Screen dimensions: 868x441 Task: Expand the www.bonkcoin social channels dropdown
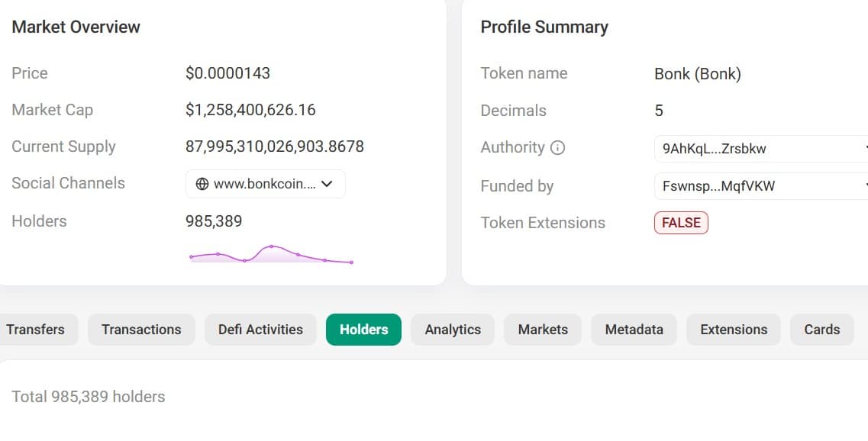tap(265, 184)
